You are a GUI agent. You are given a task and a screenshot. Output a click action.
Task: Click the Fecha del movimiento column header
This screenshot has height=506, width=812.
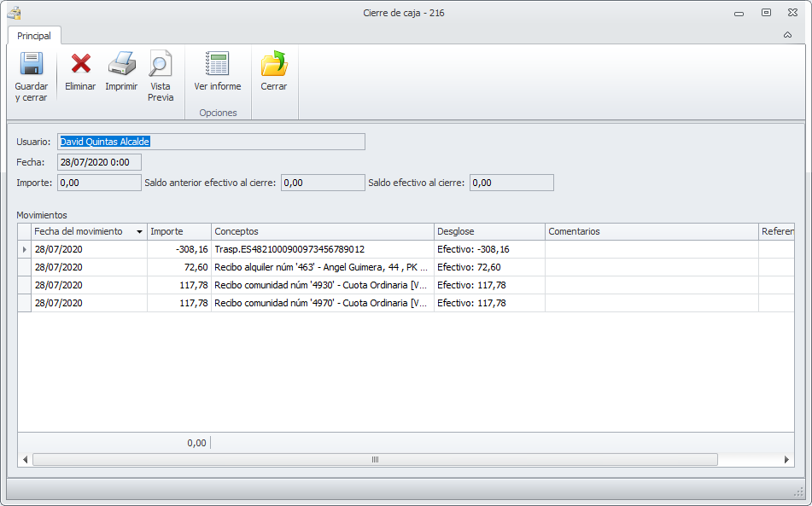(89, 231)
